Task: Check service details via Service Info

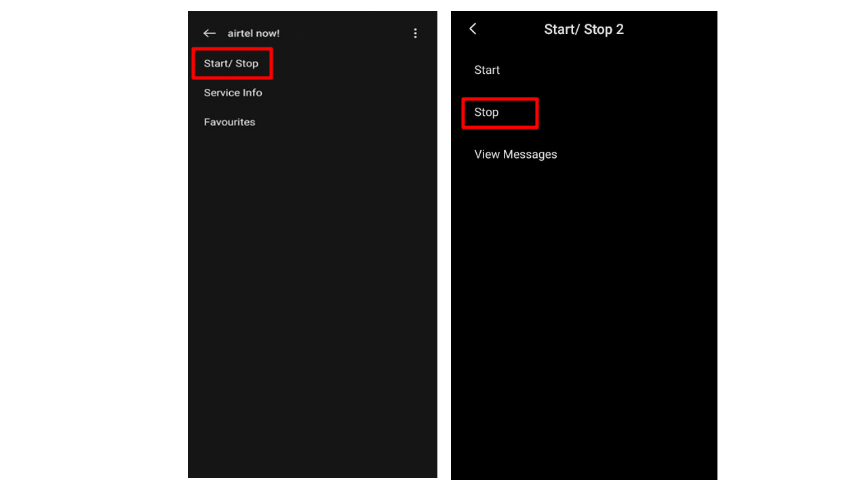Action: [x=233, y=92]
